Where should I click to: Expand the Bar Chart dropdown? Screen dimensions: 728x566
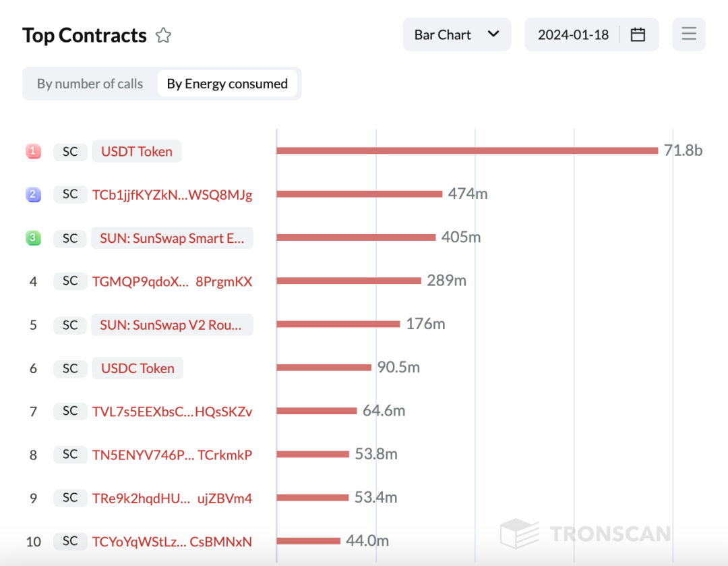pyautogui.click(x=456, y=34)
